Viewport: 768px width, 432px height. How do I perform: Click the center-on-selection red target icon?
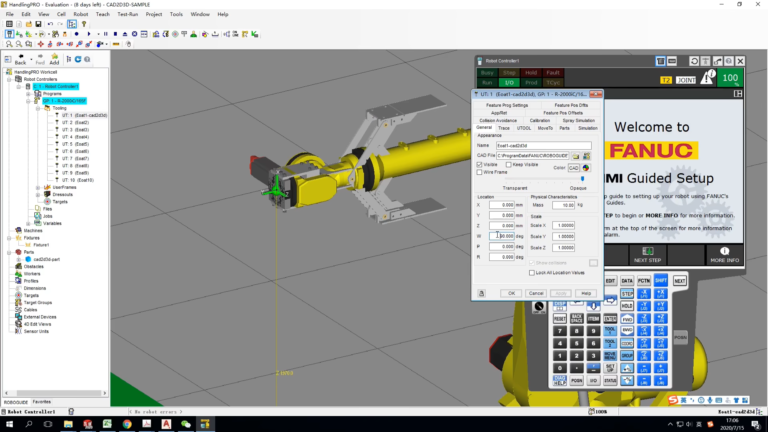point(41,44)
